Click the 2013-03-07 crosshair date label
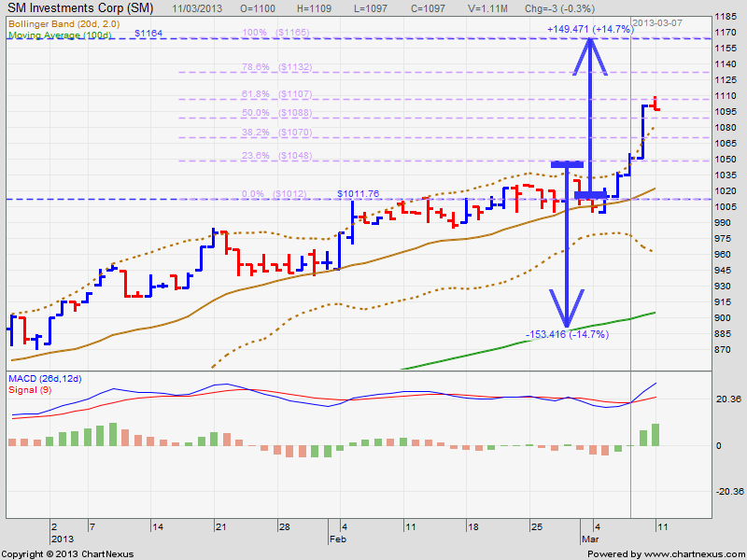 click(x=656, y=23)
